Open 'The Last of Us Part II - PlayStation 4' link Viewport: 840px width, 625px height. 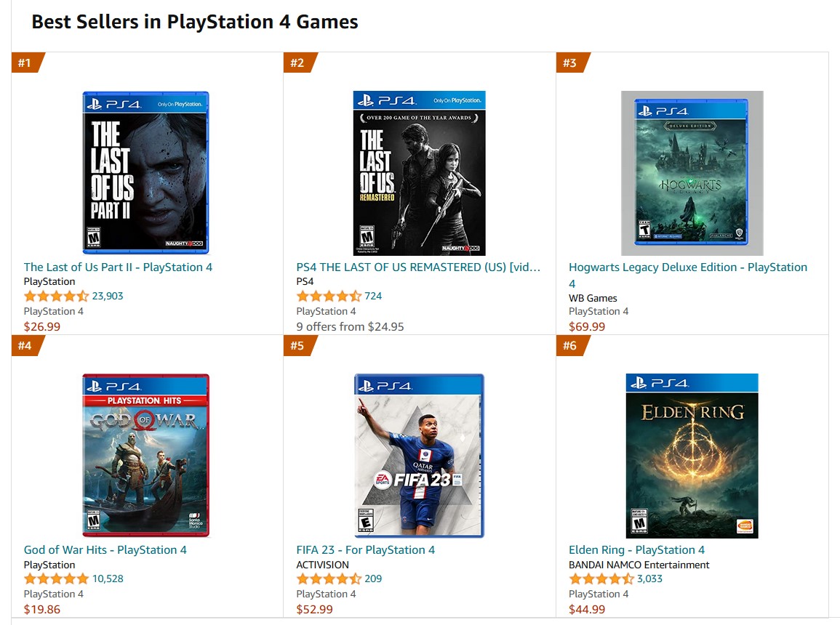[118, 267]
